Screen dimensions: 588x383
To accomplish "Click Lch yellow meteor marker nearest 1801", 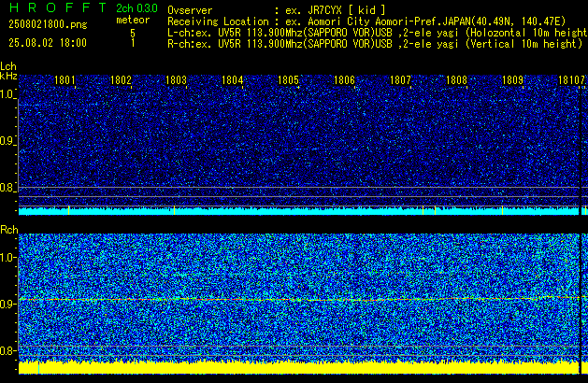I will pos(68,210).
